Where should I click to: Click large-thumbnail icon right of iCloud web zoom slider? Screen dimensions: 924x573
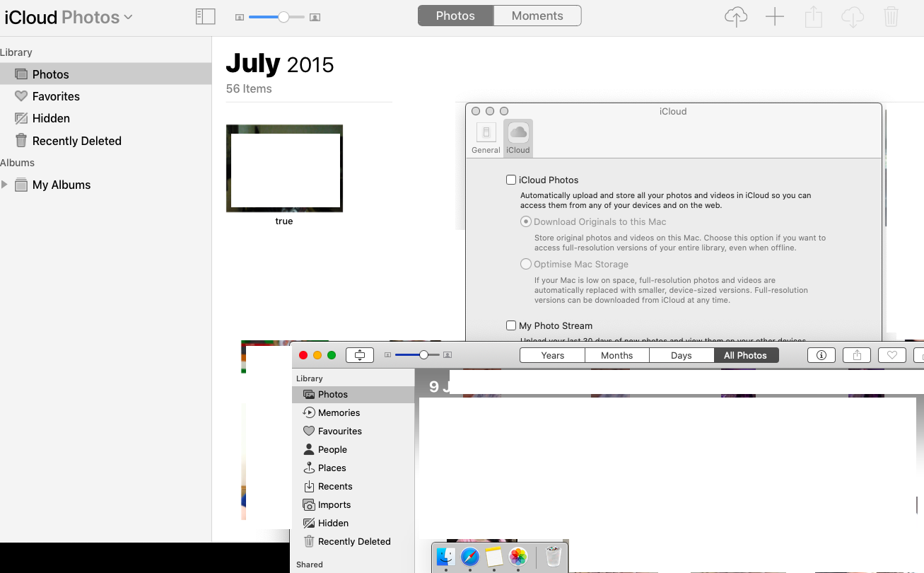315,17
